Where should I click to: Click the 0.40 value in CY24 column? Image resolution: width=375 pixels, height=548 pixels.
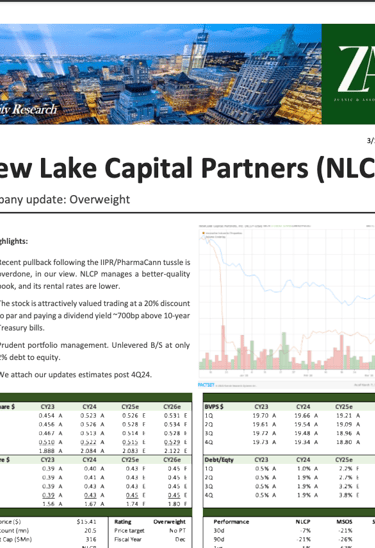pyautogui.click(x=90, y=469)
